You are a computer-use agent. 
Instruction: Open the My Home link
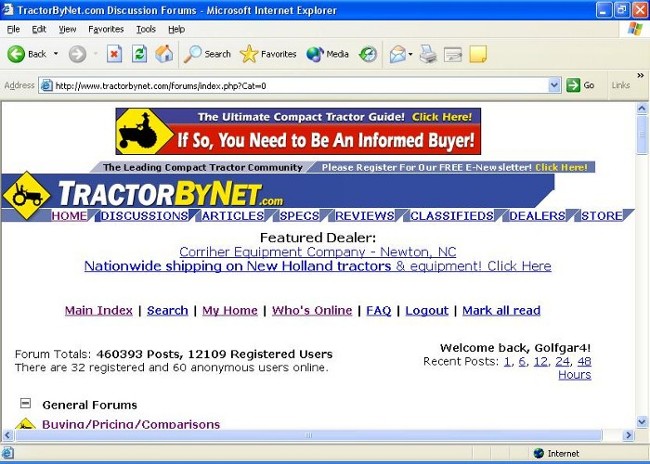click(230, 311)
